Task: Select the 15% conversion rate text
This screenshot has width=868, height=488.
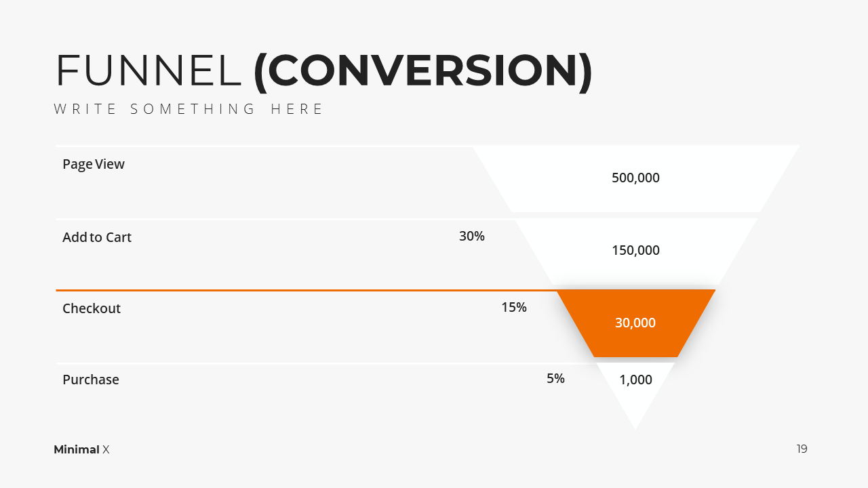Action: 514,308
